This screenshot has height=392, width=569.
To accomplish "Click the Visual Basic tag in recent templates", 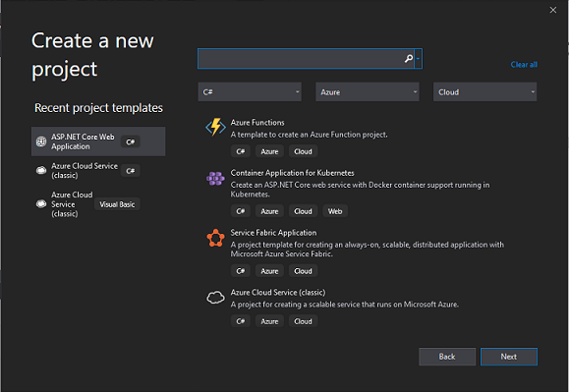I will click(x=117, y=204).
